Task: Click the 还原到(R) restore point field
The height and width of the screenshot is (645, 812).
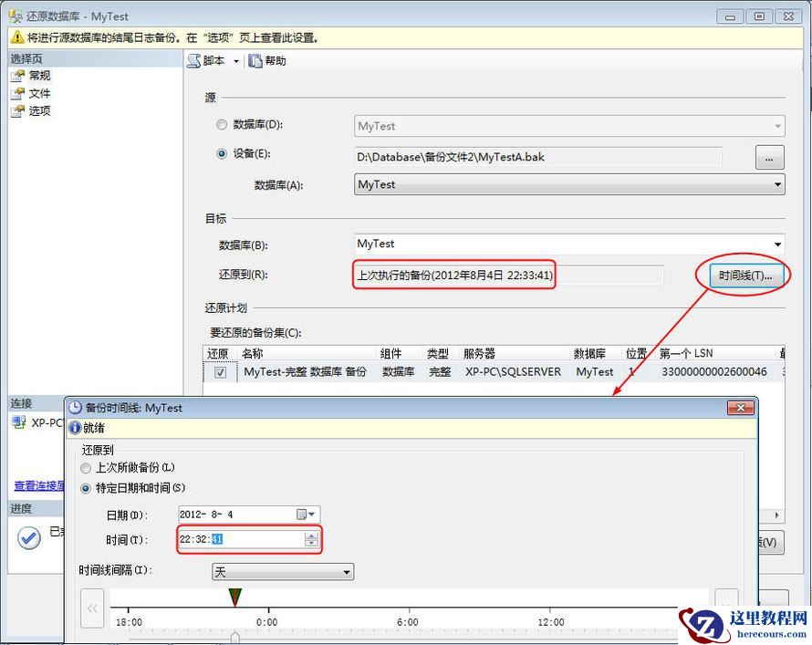Action: (508, 275)
